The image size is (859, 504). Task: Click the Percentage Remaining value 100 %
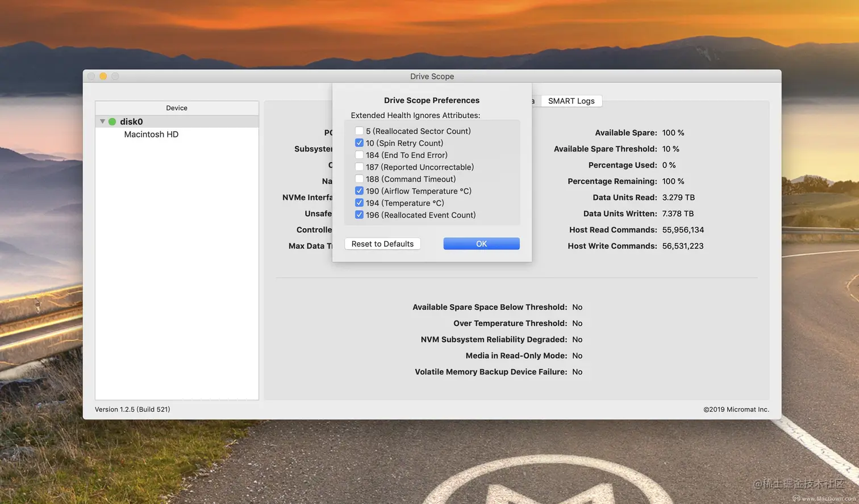coord(673,181)
